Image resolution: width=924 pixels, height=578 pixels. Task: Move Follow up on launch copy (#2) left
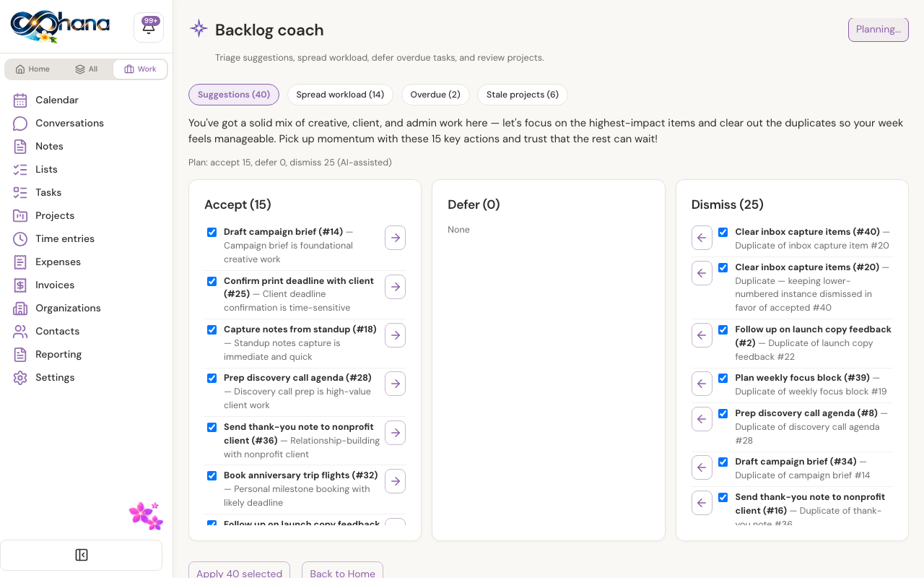pyautogui.click(x=702, y=335)
